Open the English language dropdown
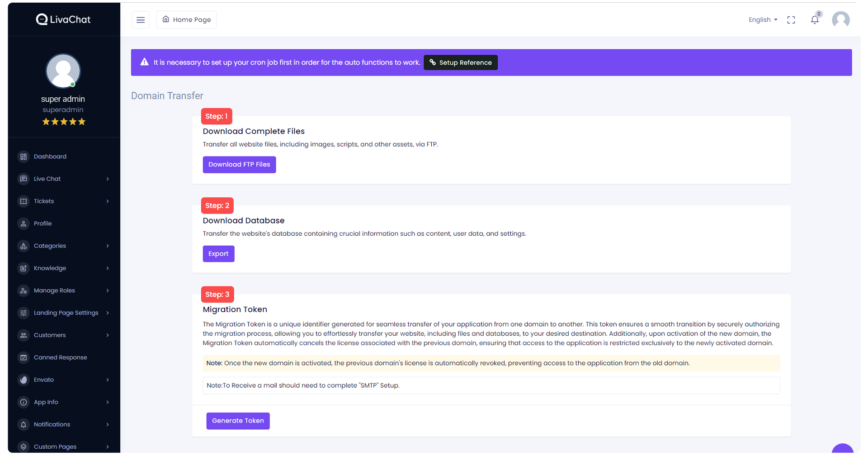The width and height of the screenshot is (868, 456). [763, 20]
